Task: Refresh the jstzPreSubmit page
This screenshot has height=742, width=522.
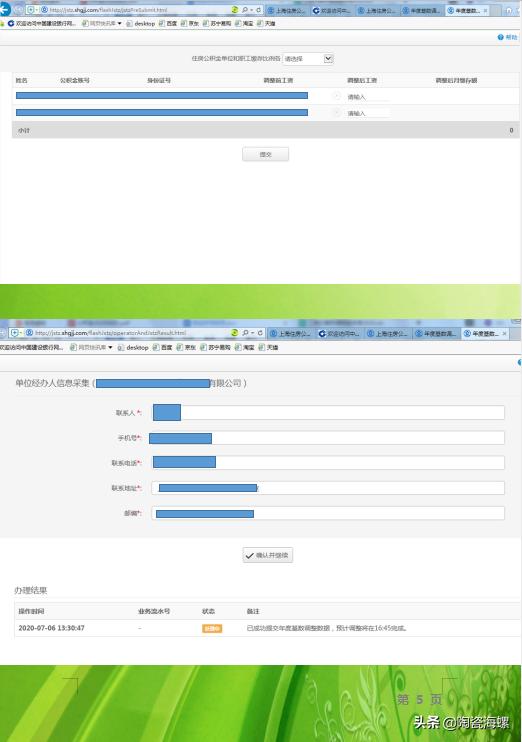Action: pyautogui.click(x=258, y=9)
